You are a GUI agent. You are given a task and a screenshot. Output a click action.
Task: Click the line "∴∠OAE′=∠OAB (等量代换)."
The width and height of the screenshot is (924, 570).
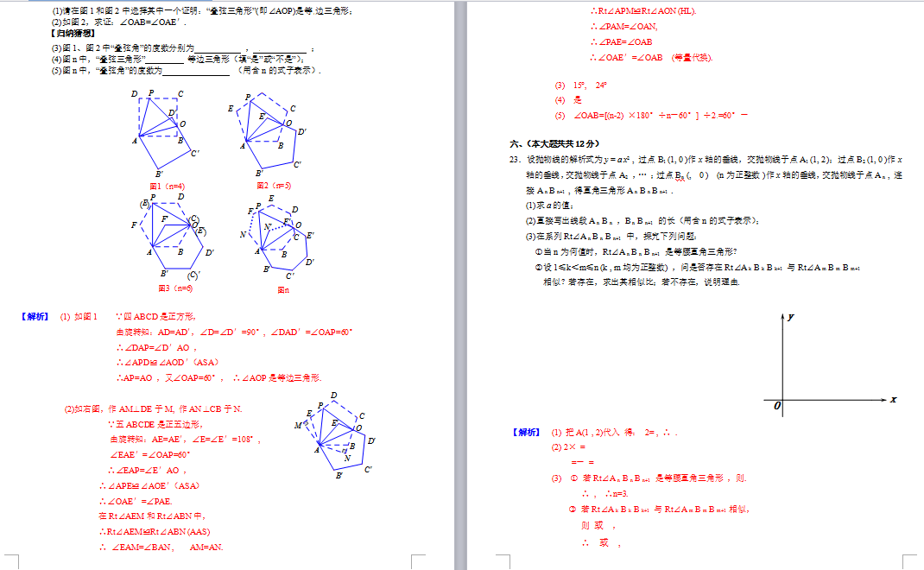pyautogui.click(x=652, y=58)
